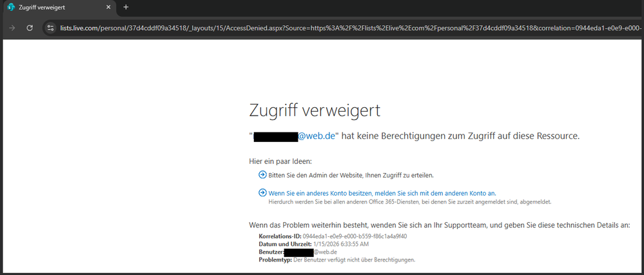Select the Zugriff verweigert tab
This screenshot has height=275, width=644.
59,7
